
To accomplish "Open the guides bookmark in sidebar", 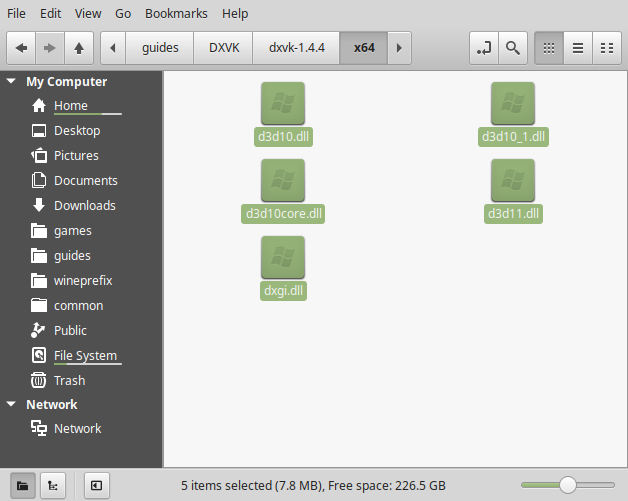I will tap(80, 256).
